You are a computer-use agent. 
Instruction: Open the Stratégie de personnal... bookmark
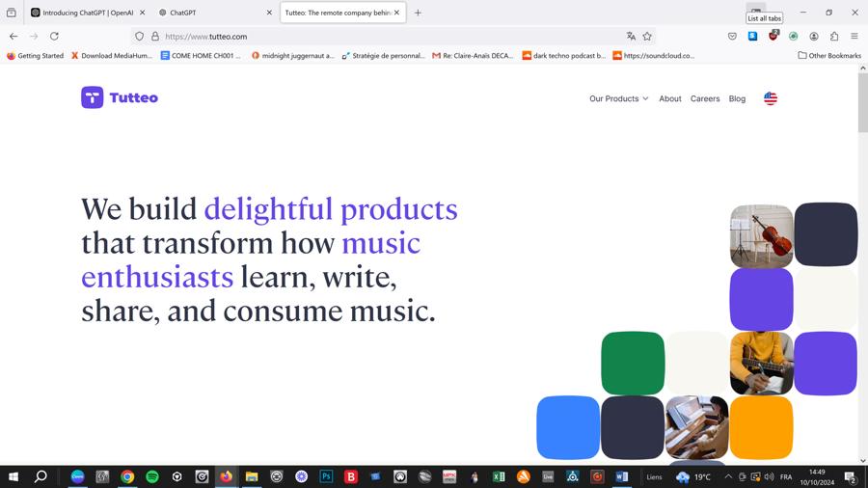pos(384,56)
